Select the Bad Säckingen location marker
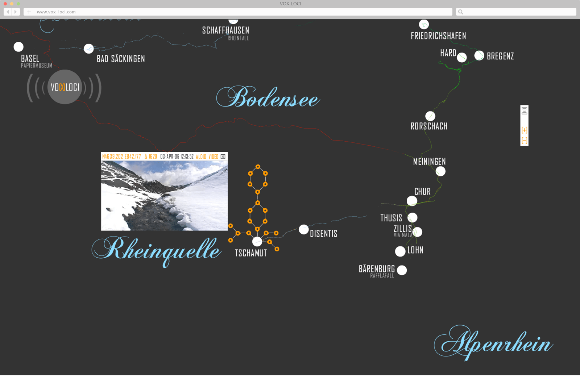The width and height of the screenshot is (580, 392). (x=89, y=49)
